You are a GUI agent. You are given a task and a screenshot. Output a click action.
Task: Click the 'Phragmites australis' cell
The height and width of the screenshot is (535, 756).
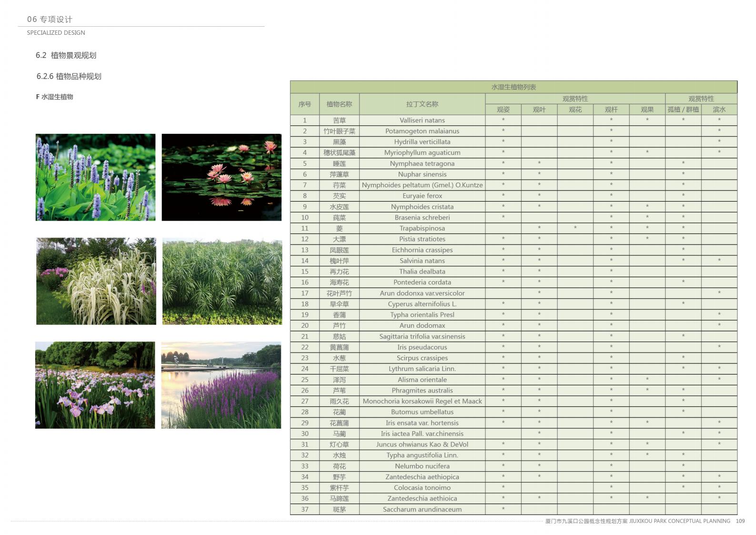pyautogui.click(x=422, y=391)
